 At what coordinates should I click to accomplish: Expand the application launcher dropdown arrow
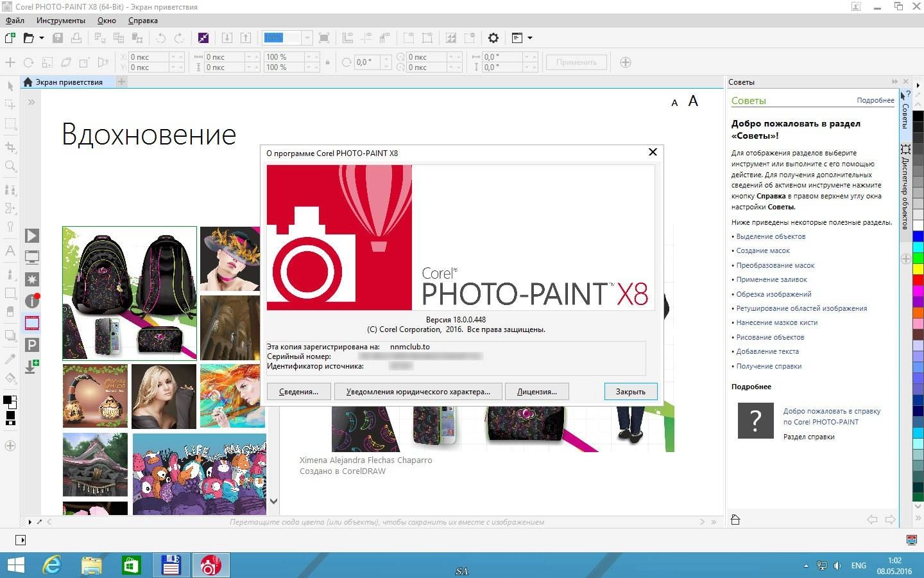pyautogui.click(x=530, y=38)
